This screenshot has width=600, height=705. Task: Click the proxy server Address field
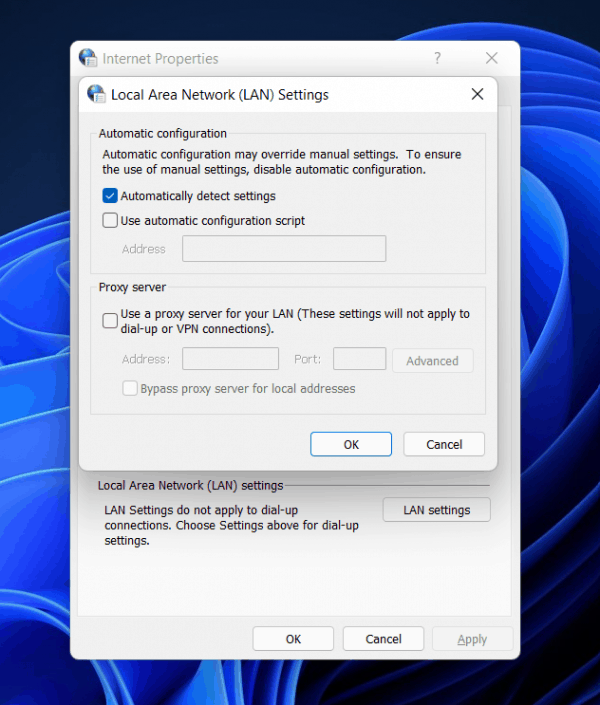[x=230, y=359]
